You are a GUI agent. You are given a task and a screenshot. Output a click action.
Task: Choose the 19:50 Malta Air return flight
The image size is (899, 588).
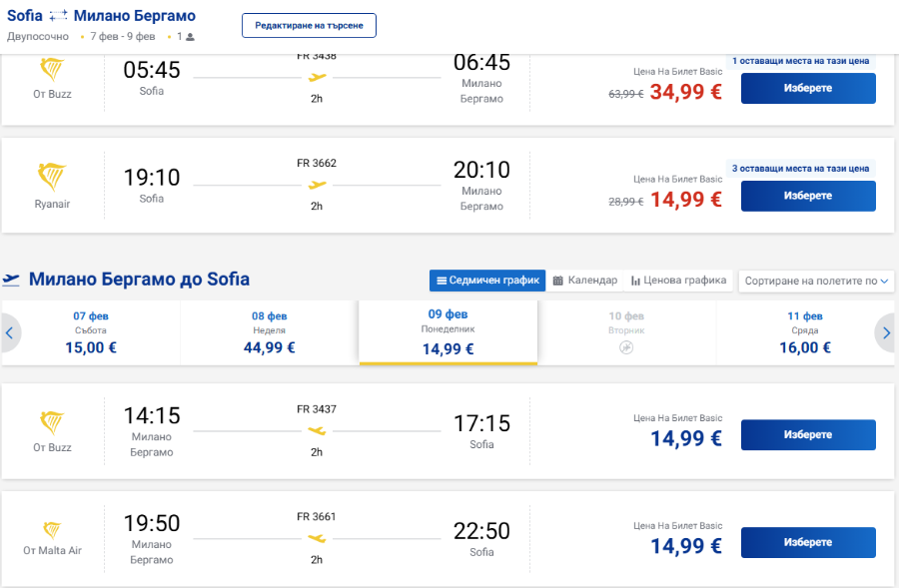point(808,542)
